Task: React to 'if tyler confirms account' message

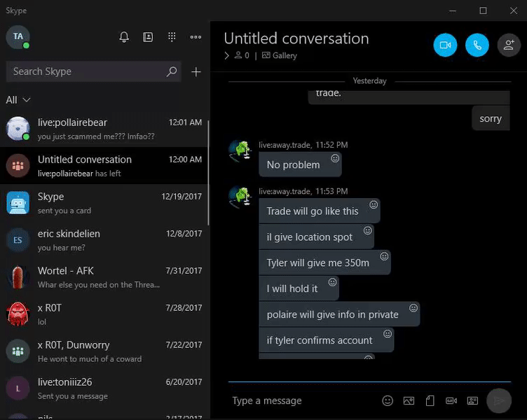Action: (388, 334)
